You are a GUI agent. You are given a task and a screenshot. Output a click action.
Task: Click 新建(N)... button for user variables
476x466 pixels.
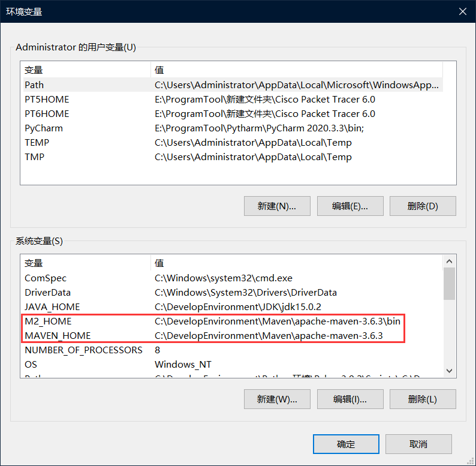(x=277, y=206)
